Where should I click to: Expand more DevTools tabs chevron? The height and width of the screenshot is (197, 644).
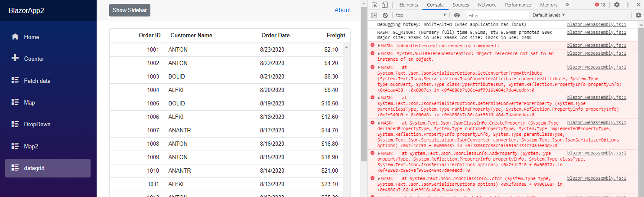(x=567, y=5)
